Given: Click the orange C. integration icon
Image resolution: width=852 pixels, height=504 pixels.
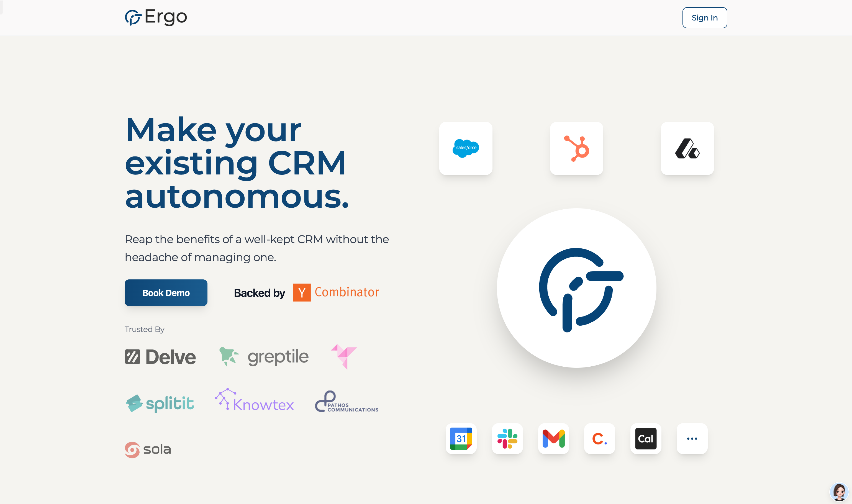Looking at the screenshot, I should 599,438.
